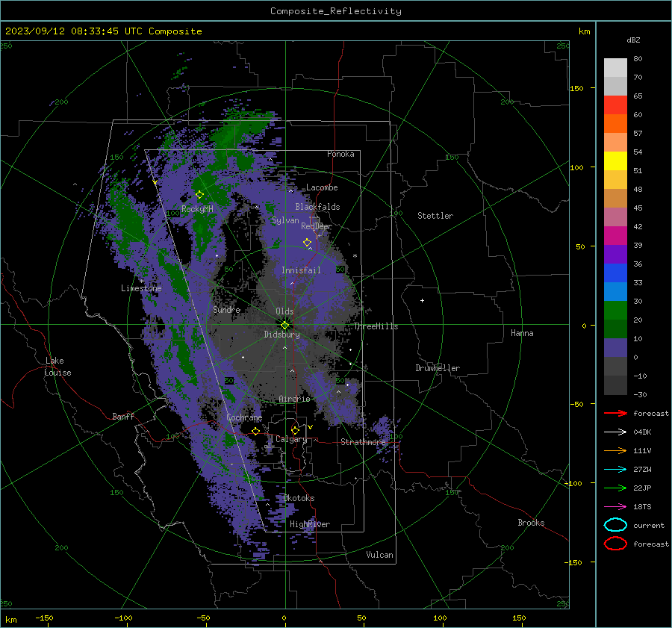This screenshot has height=628, width=672.
Task: Click the white asterisk marker above Limestone
Action: [141, 282]
